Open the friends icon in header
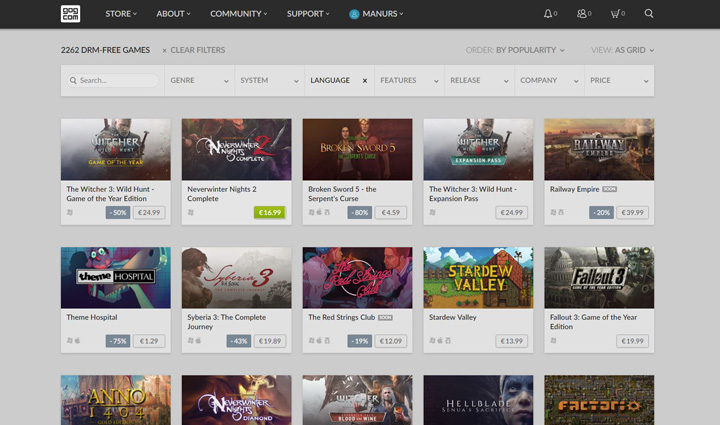 click(x=581, y=14)
